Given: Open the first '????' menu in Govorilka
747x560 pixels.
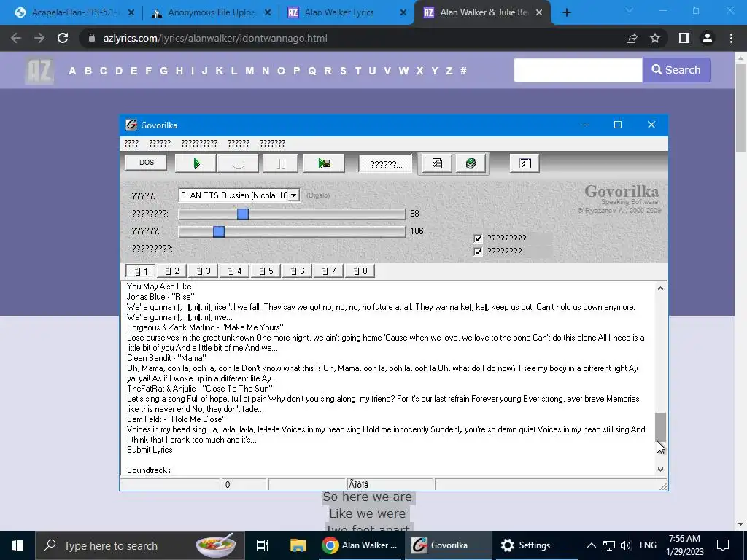Looking at the screenshot, I should point(131,144).
